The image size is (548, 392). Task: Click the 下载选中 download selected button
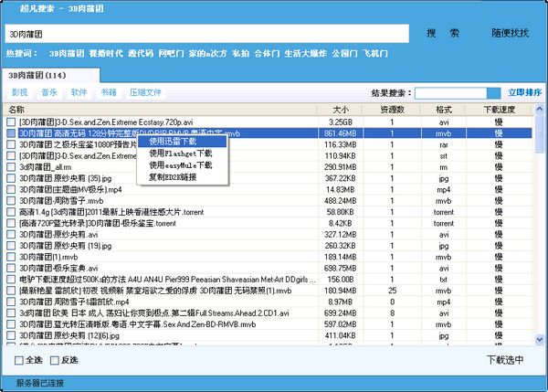coord(505,360)
